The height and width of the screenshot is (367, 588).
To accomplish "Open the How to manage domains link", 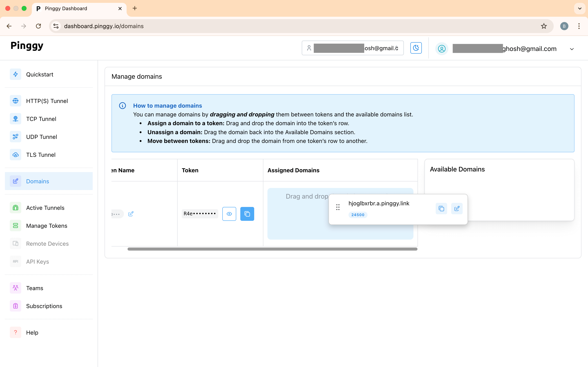I will [x=167, y=106].
